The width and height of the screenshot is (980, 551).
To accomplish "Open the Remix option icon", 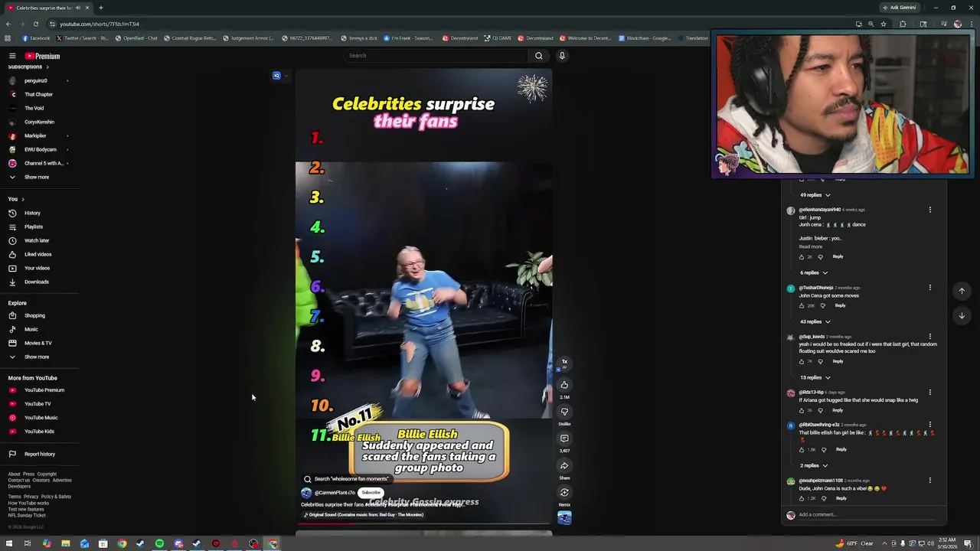I will pyautogui.click(x=564, y=492).
